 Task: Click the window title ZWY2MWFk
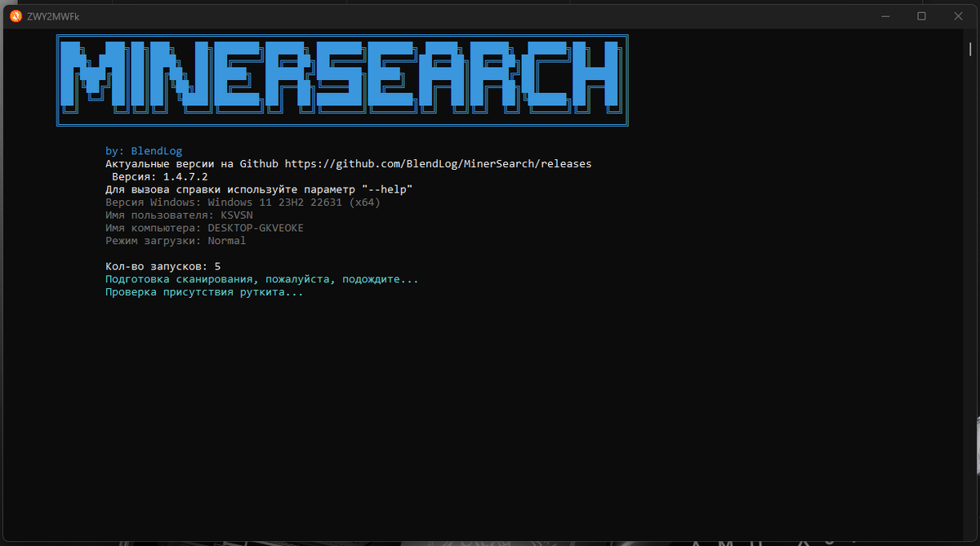point(53,16)
